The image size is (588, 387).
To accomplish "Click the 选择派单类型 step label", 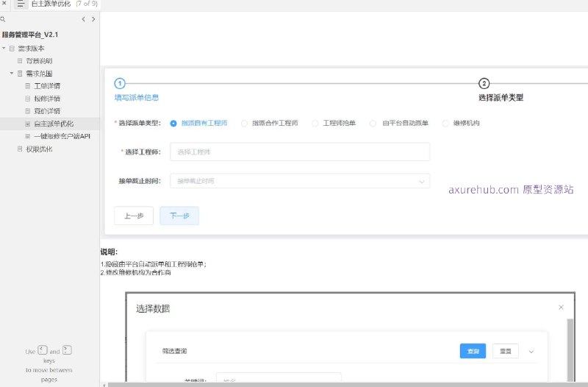I will click(x=501, y=98).
